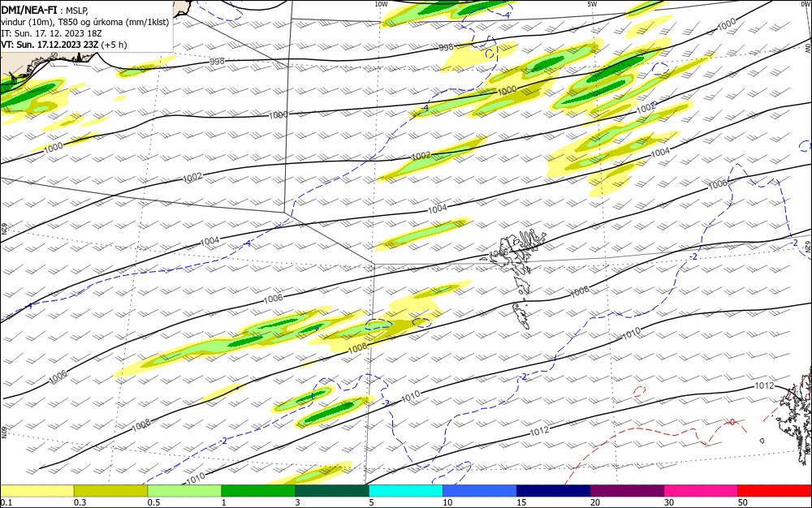Select the 'vindur (10m), T850 og úrkoma' line
The width and height of the screenshot is (812, 508).
[85, 22]
